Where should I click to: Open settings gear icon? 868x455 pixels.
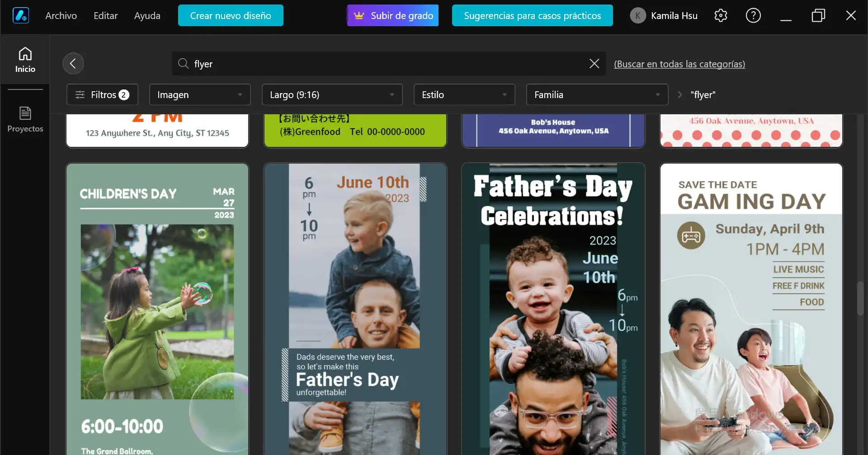coord(721,15)
